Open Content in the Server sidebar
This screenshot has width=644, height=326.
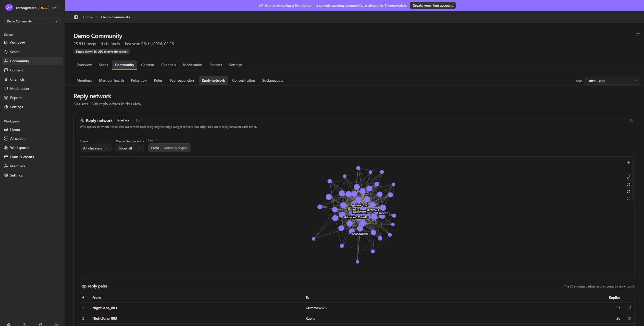pyautogui.click(x=32, y=70)
